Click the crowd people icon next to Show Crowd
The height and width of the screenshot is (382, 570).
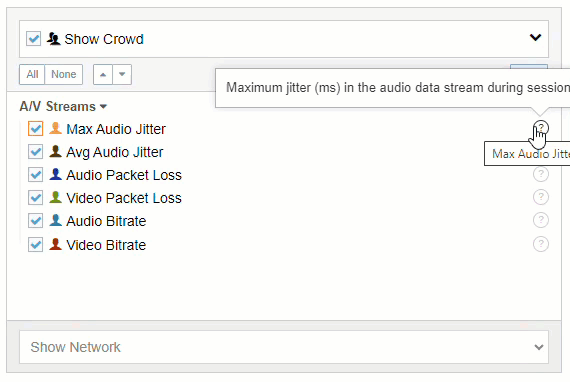[53, 39]
